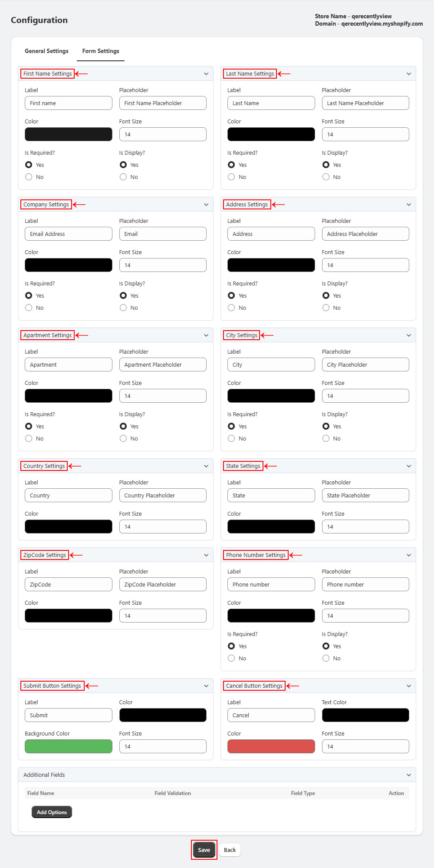434x868 pixels.
Task: Collapse the Last Name Settings panel chevron
Action: pyautogui.click(x=409, y=74)
